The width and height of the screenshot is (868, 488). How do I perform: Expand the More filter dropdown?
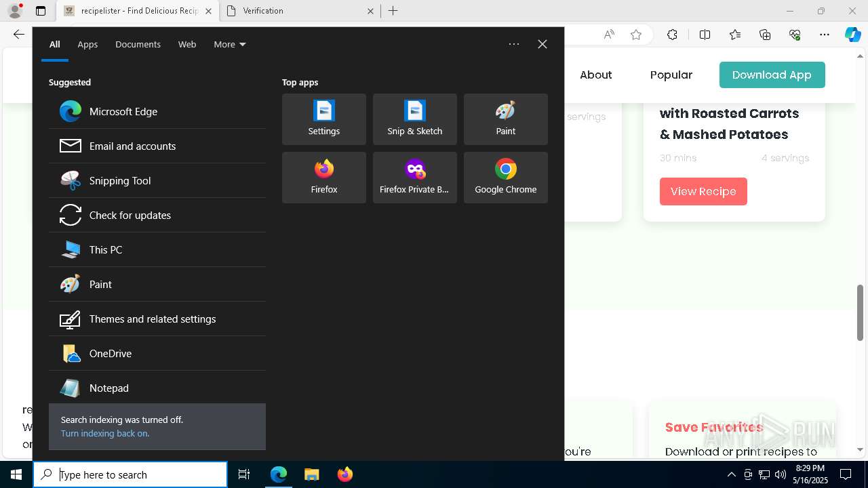pos(230,44)
